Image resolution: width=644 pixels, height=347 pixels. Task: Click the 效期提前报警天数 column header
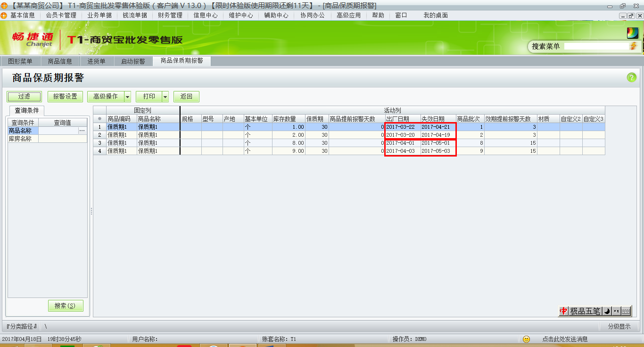pyautogui.click(x=510, y=119)
